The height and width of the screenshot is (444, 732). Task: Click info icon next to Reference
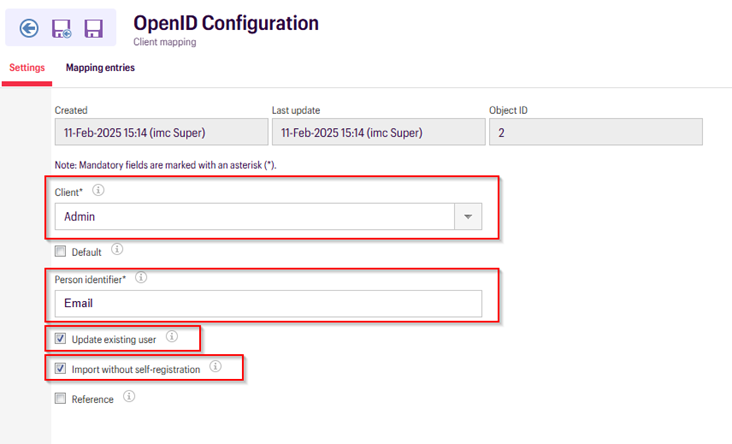[129, 398]
